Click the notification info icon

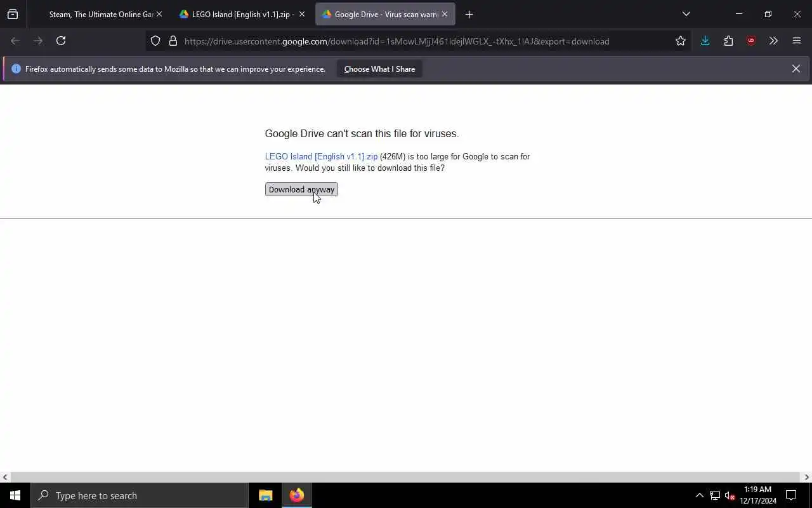click(16, 69)
